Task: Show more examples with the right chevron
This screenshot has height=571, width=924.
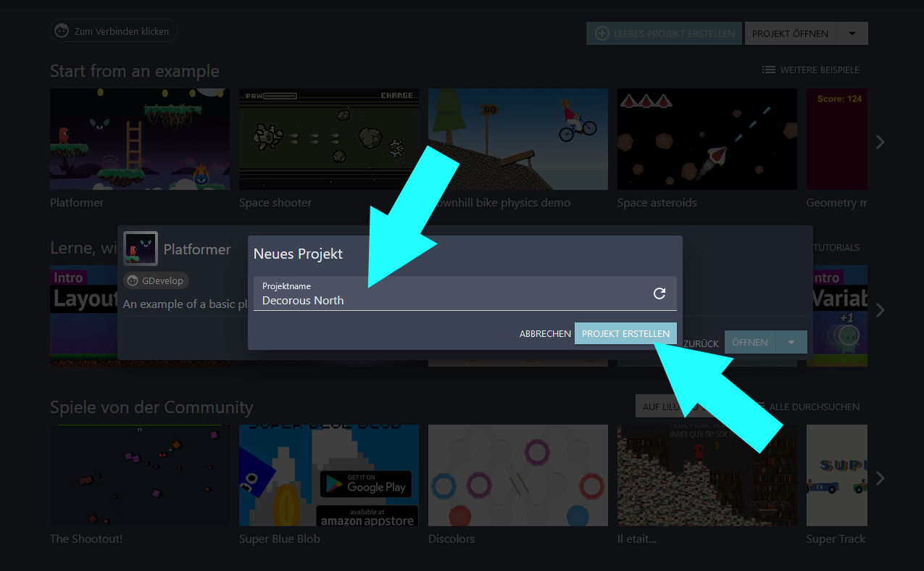Action: coord(881,142)
